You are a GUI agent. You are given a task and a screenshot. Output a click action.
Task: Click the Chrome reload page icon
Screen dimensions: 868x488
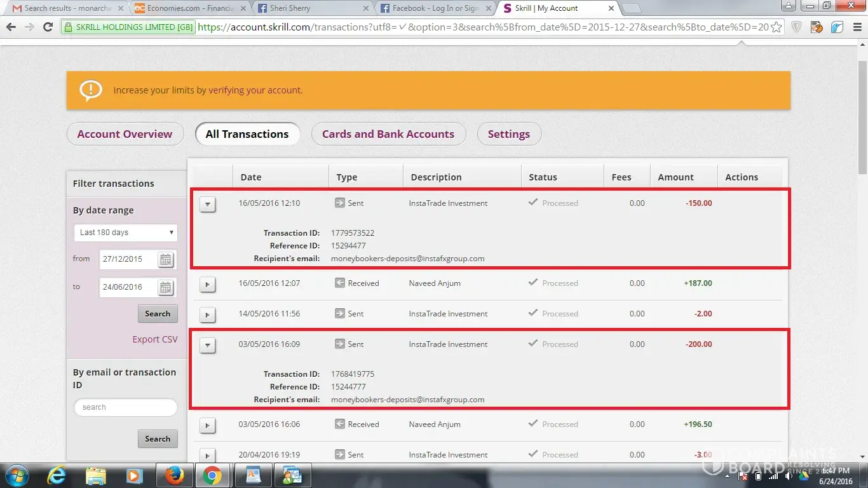(48, 27)
